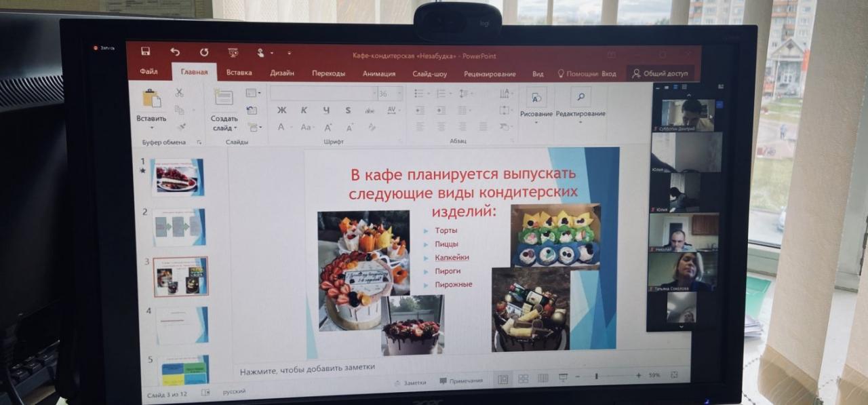Switch to slide sorter view
868x405 pixels.
[523, 379]
